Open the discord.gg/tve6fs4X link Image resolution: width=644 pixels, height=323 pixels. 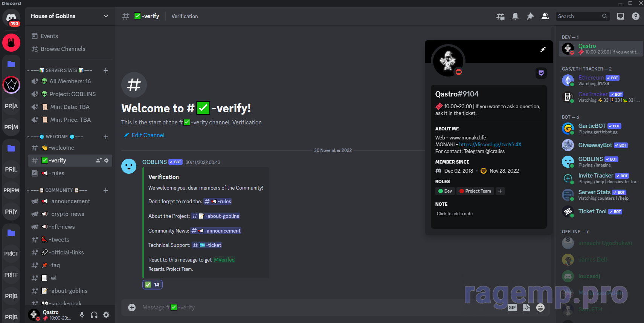click(490, 144)
